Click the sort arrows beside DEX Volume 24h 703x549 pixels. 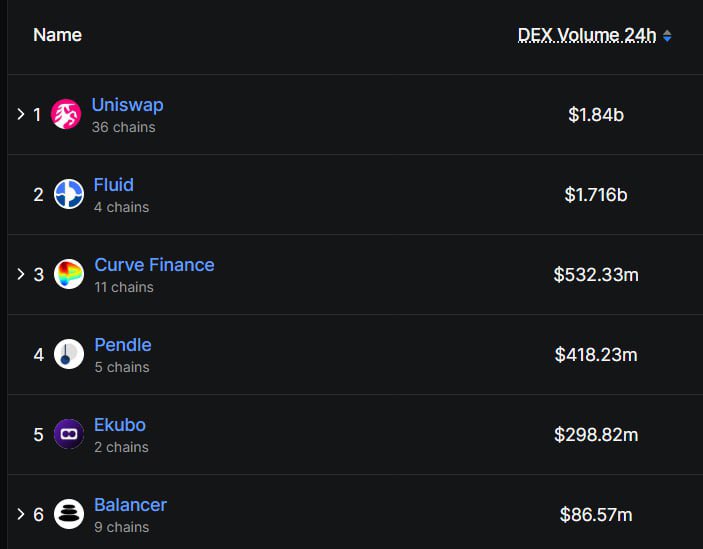tap(667, 36)
